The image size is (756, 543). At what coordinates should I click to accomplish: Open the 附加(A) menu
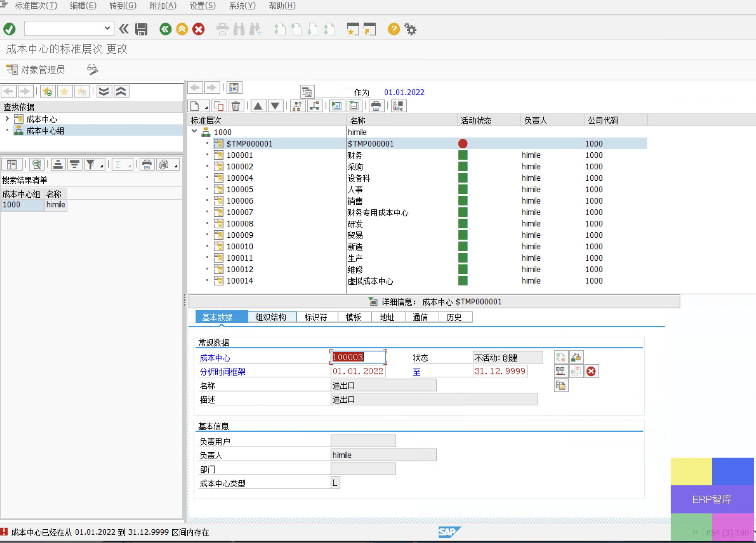tap(163, 6)
